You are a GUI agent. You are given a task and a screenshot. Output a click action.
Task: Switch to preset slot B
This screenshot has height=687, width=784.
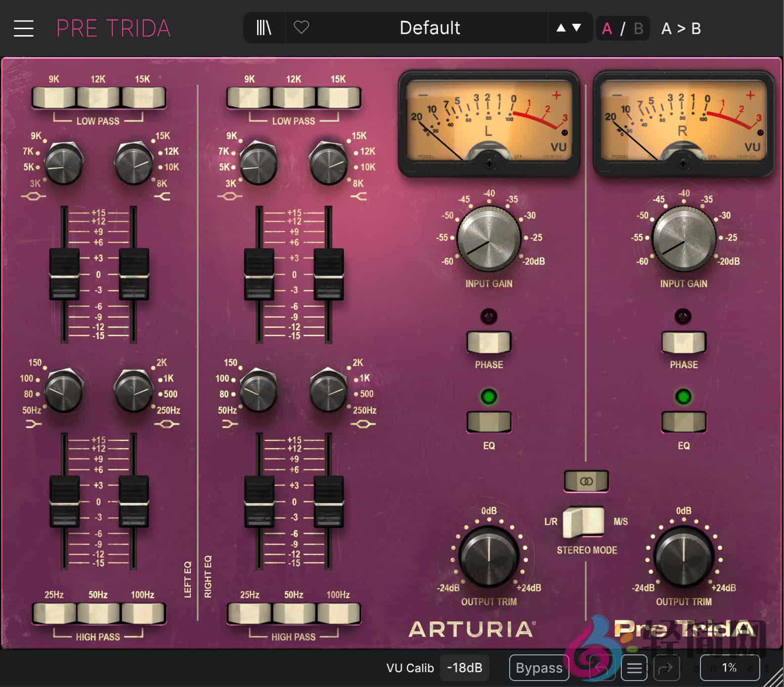(638, 29)
